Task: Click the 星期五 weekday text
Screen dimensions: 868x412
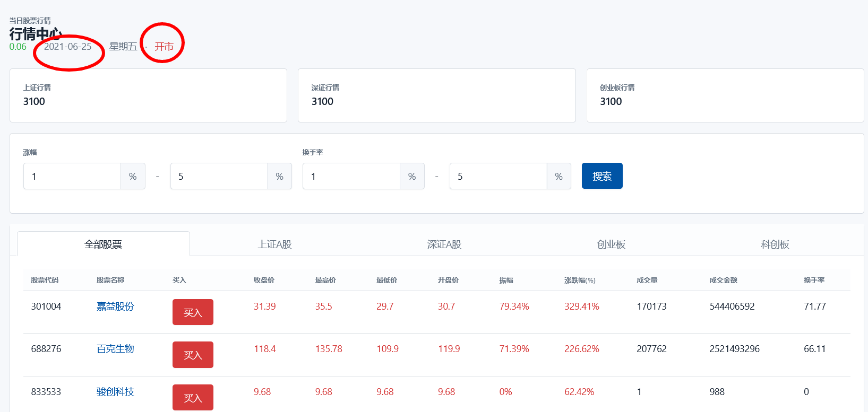Action: pyautogui.click(x=123, y=47)
